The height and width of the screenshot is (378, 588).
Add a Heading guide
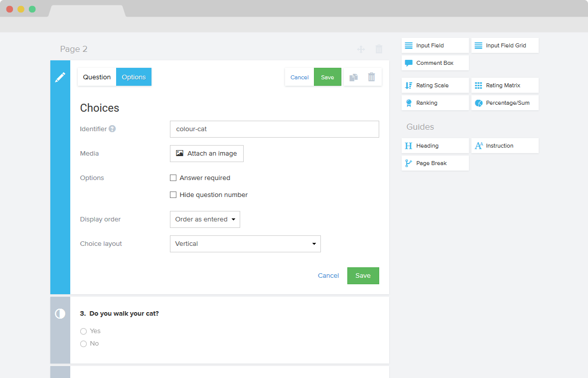pyautogui.click(x=435, y=146)
